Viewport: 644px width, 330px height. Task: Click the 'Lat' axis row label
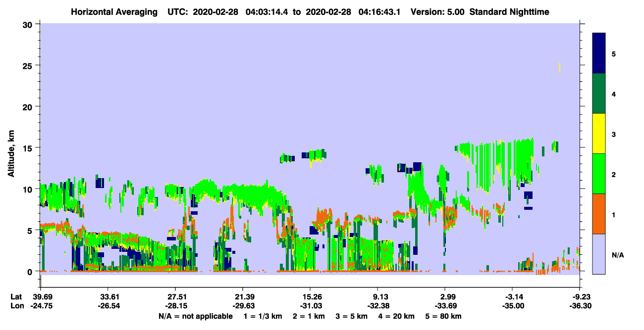[16, 297]
